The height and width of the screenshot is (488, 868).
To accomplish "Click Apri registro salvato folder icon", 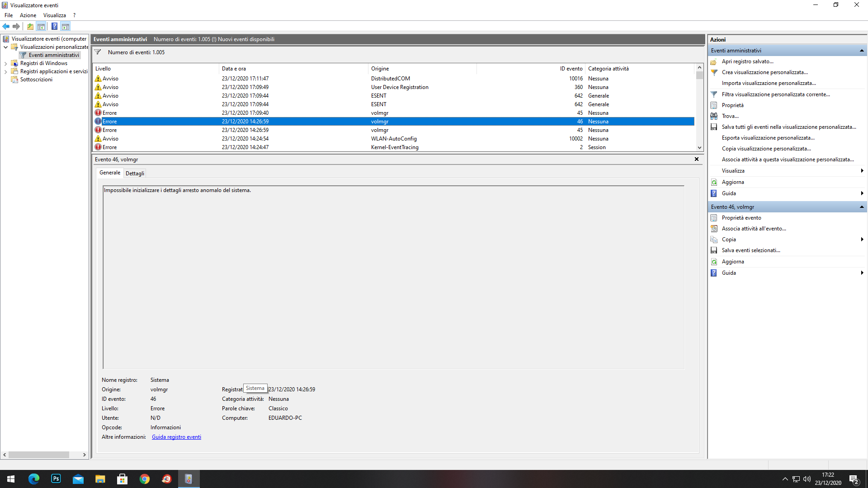I will 714,61.
